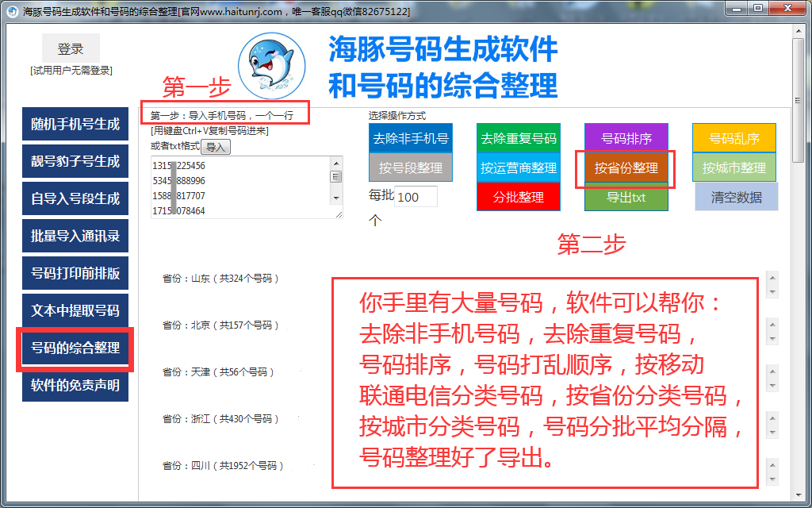Screen dimensions: 812x508
Task: Click 去除非手机号 button
Action: click(411, 138)
